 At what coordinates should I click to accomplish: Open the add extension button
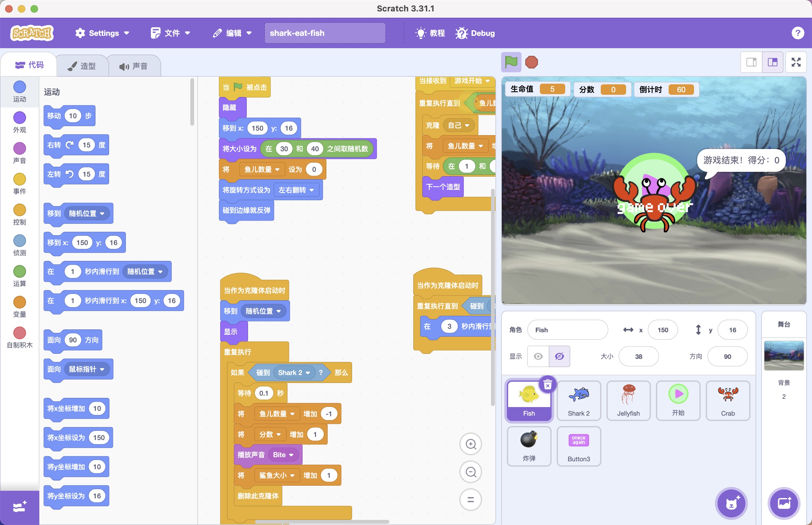tap(19, 507)
